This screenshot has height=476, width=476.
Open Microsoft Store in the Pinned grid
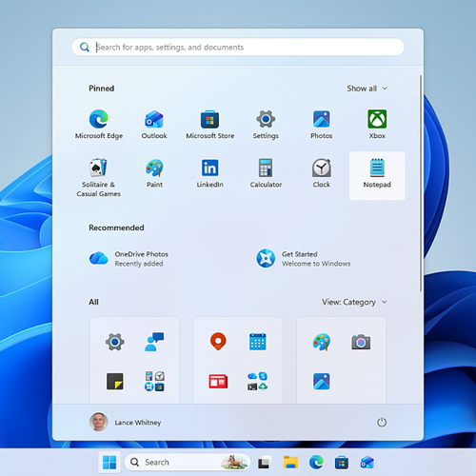[210, 125]
